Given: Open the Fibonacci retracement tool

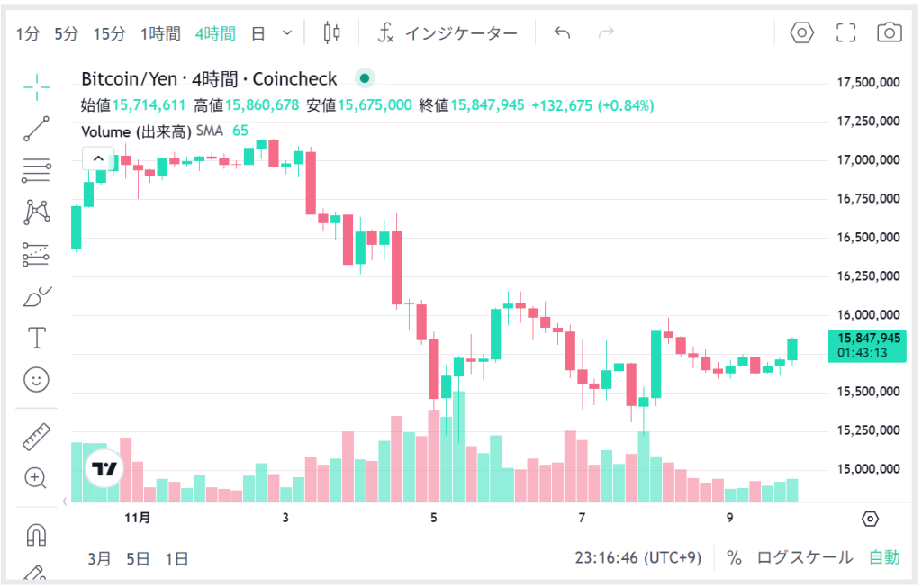Looking at the screenshot, I should (37, 169).
